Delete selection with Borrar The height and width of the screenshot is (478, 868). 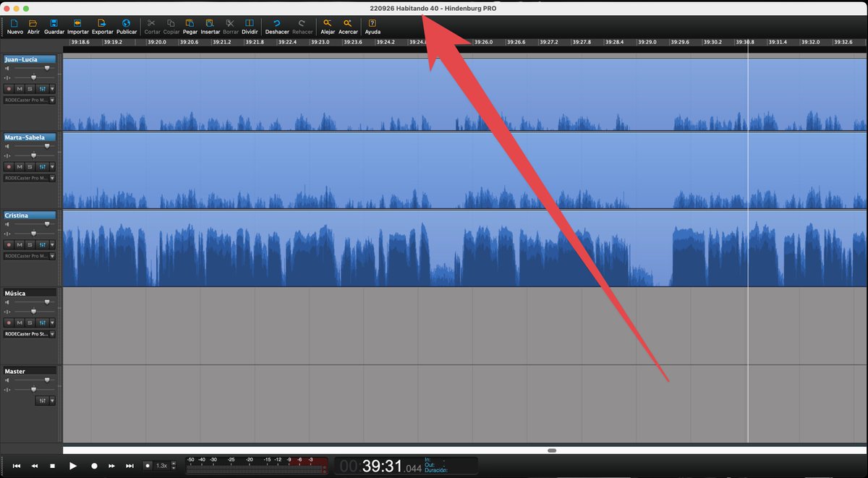[x=230, y=27]
